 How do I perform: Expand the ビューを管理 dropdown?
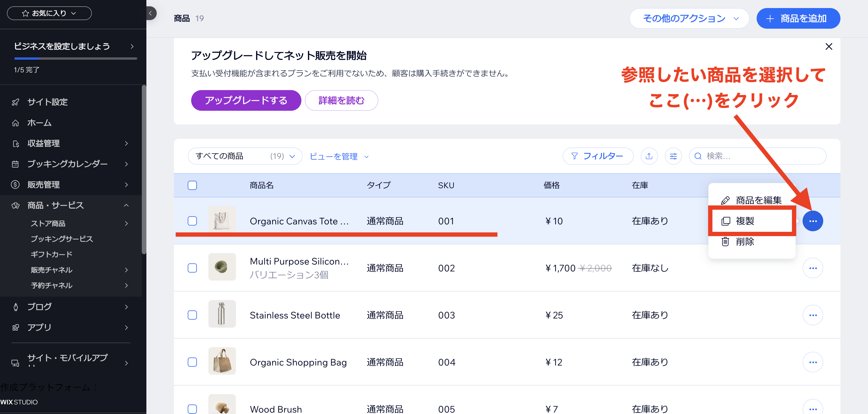(x=338, y=156)
